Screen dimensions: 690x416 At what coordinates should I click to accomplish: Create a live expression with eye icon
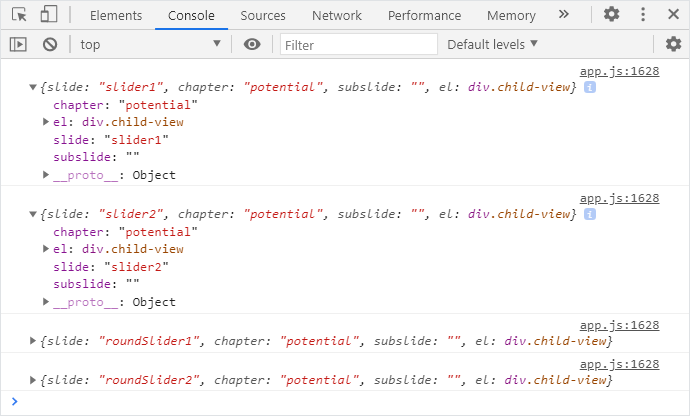(252, 44)
